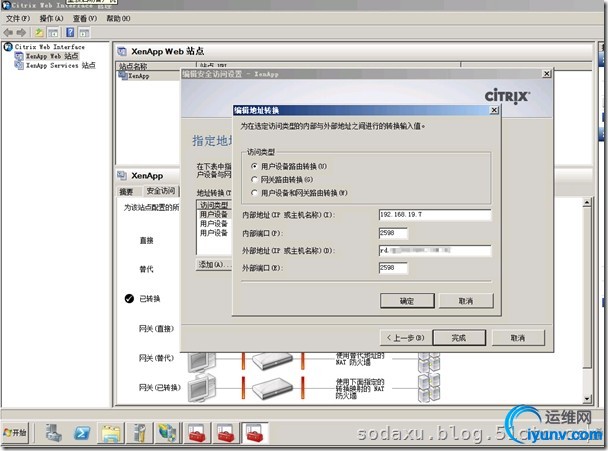Click 确定 in the 编辑地址转换 dialog
Screen dimensions: 608x451
407,301
